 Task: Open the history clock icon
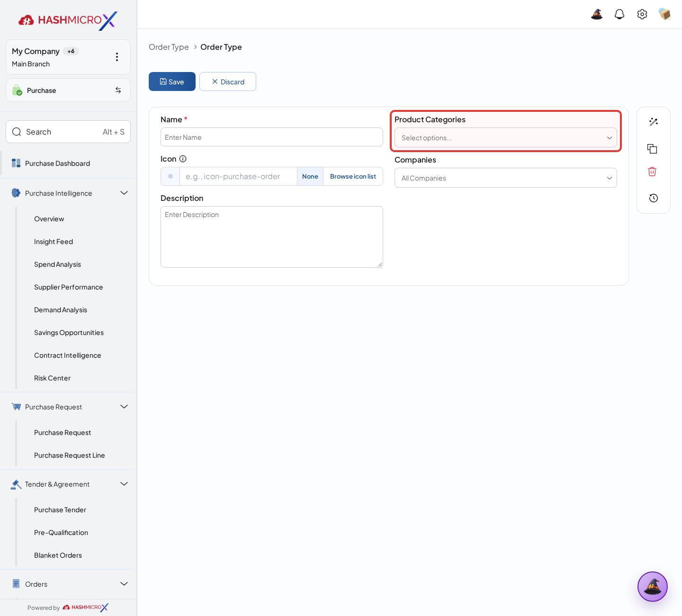(x=654, y=198)
